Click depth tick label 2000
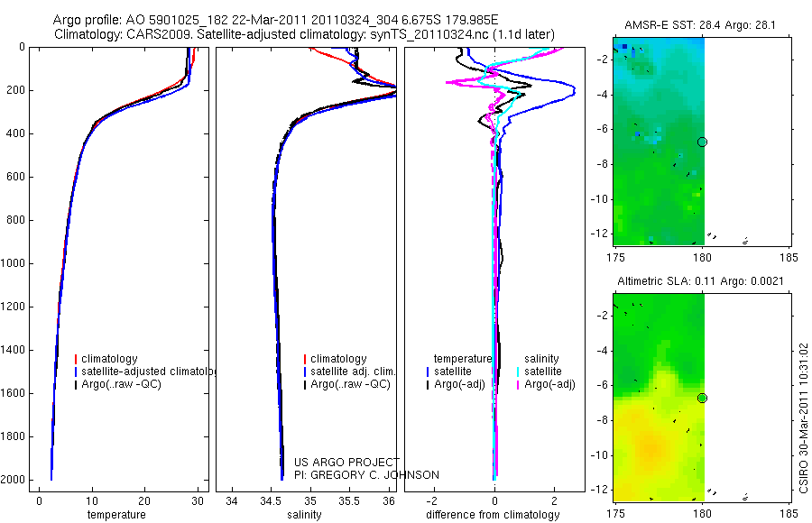Screen dimensions: 812x523 point(13,480)
